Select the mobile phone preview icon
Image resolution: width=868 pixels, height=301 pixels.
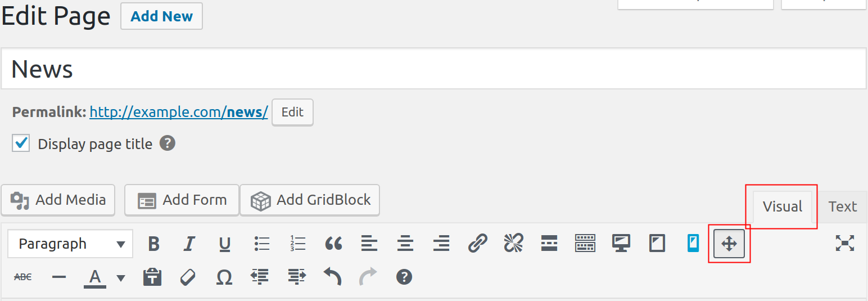(693, 244)
